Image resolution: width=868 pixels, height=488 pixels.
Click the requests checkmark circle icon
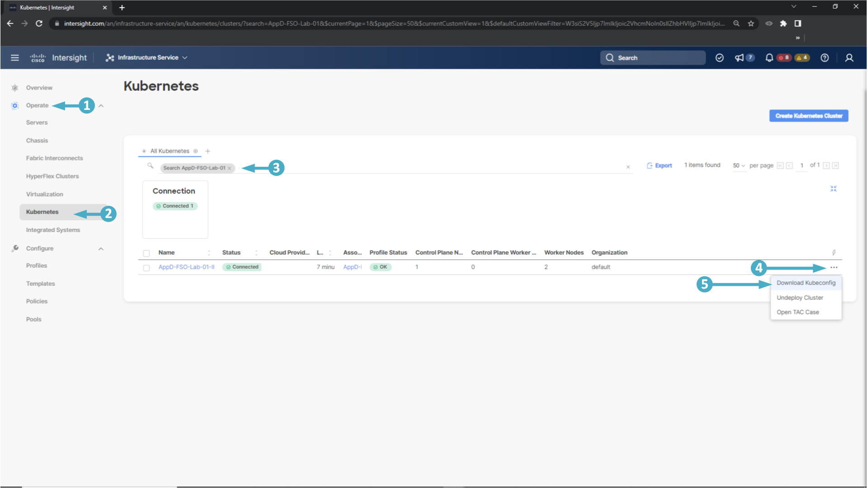(719, 58)
